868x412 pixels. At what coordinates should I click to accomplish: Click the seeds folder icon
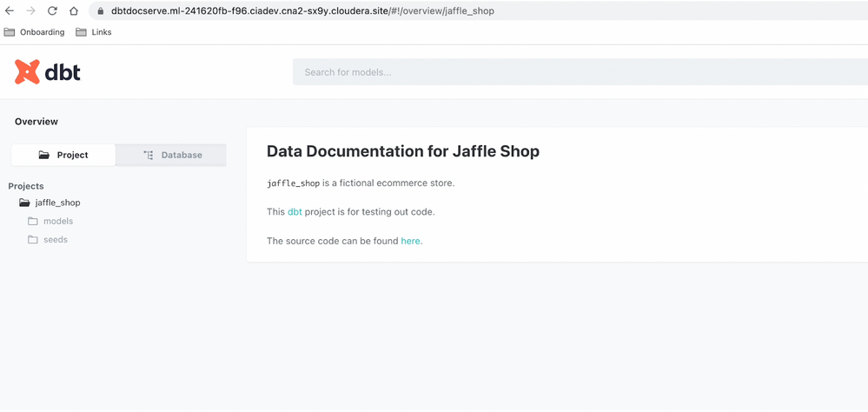[x=33, y=240]
